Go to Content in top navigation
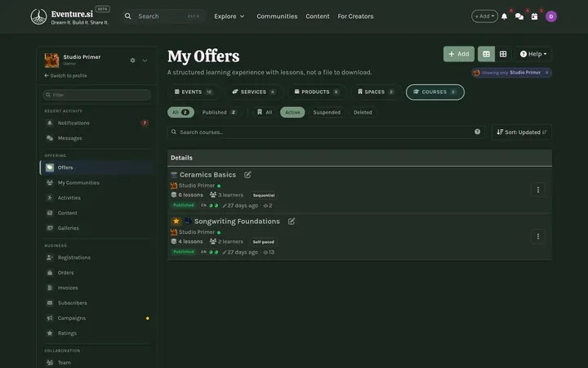 pos(317,16)
